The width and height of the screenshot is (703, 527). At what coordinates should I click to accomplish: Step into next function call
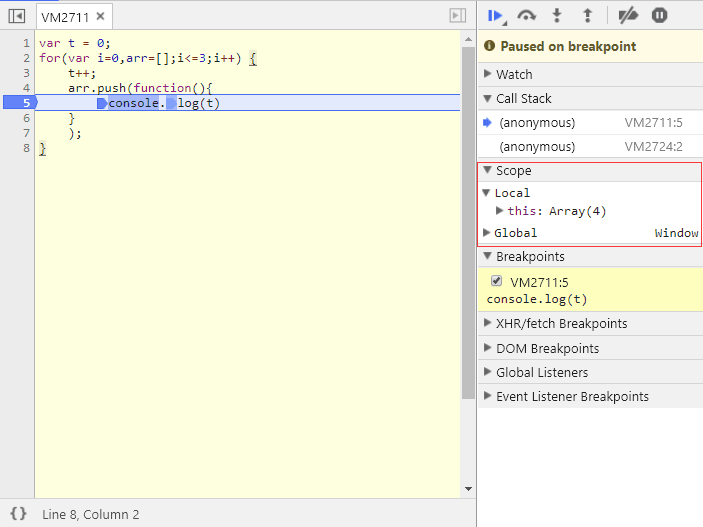[x=557, y=15]
